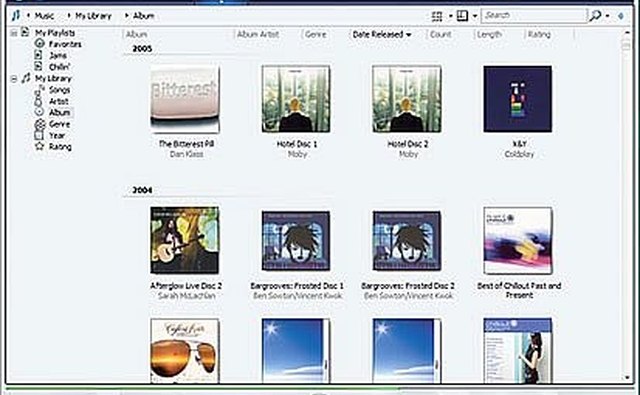
Task: Click into the Search input field
Action: click(534, 16)
